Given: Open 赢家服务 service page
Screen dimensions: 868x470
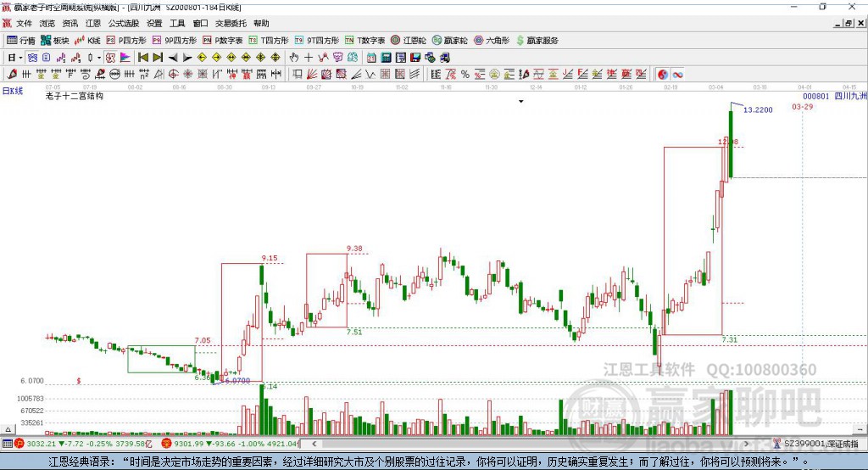Looking at the screenshot, I should click(x=537, y=41).
